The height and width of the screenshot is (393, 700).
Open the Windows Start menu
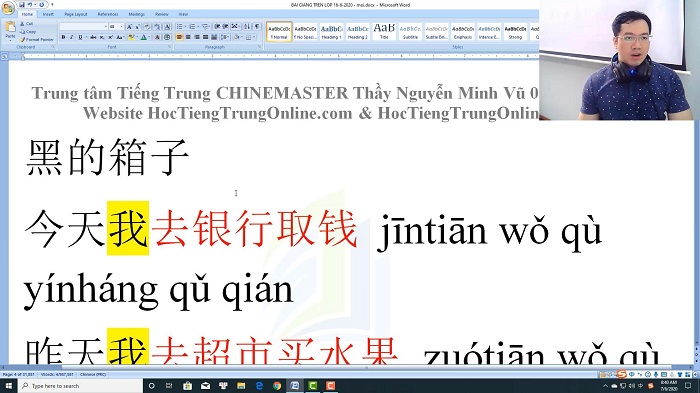tap(8, 386)
